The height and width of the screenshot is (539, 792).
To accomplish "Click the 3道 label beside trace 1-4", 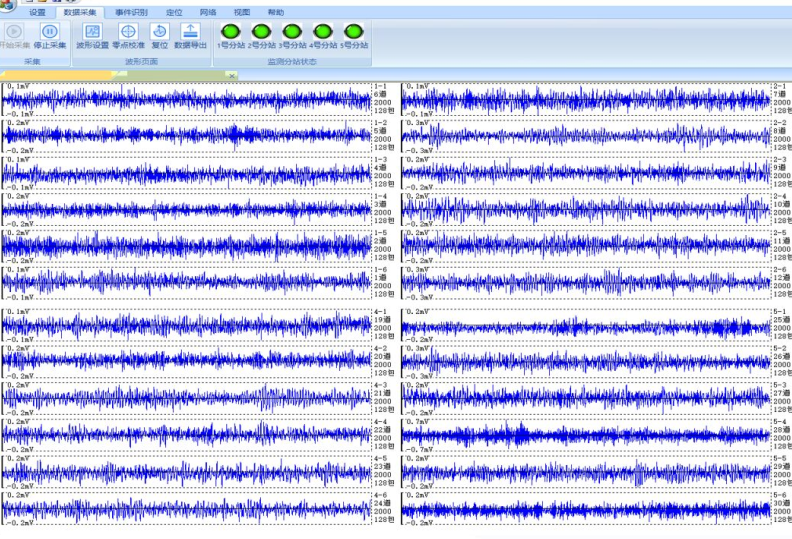I will [x=380, y=204].
